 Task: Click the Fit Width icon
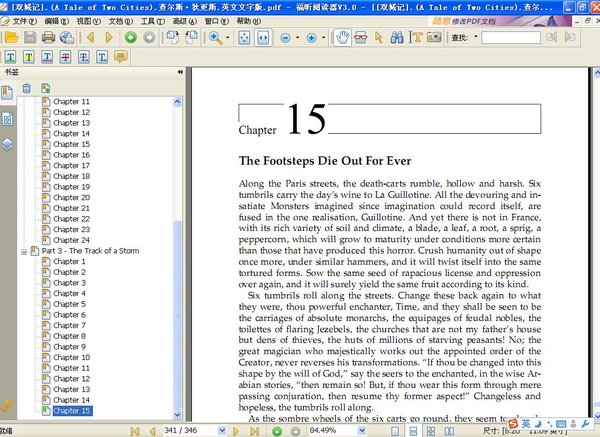263,38
